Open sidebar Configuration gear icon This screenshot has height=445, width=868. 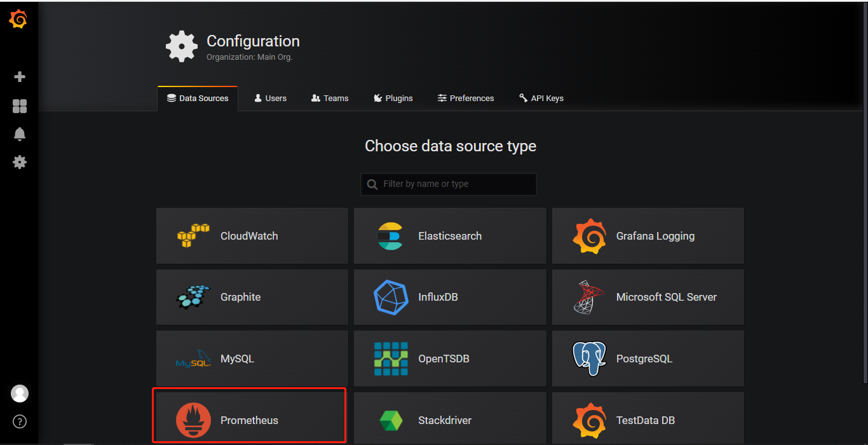point(20,162)
